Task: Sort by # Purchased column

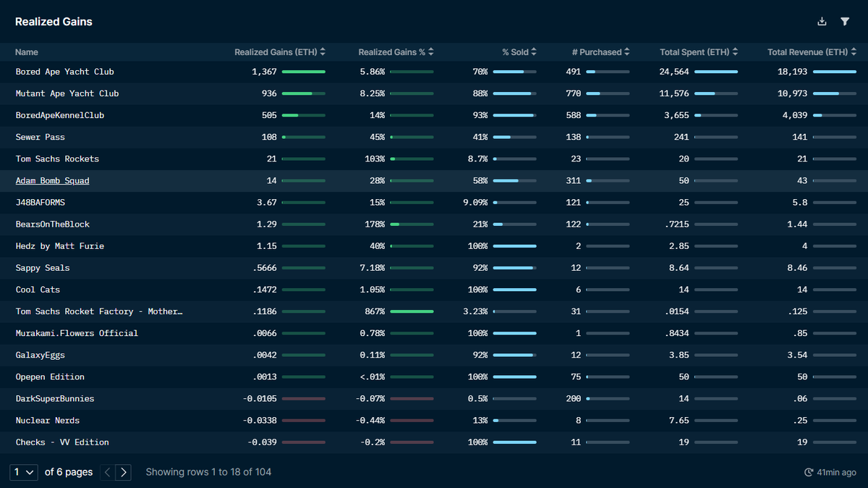Action: pos(601,52)
